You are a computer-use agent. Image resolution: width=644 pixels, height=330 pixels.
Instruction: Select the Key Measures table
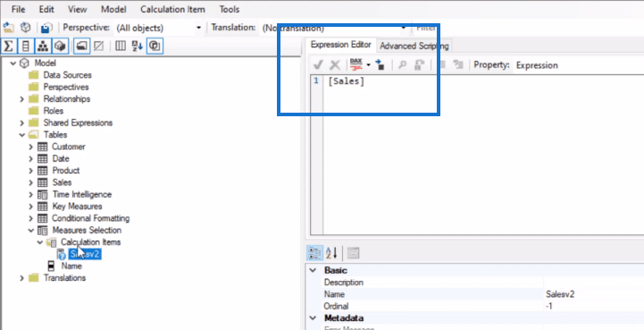(x=77, y=207)
